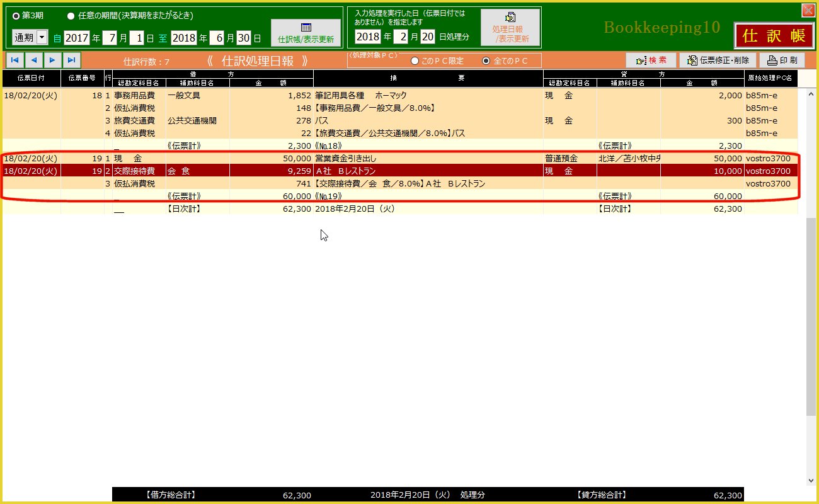The width and height of the screenshot is (819, 504).
Task: Select 第3期 radio option
Action: (16, 16)
